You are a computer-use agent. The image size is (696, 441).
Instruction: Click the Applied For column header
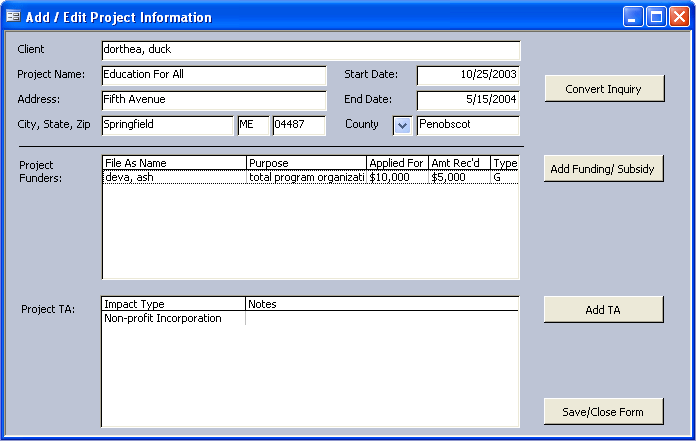click(397, 163)
